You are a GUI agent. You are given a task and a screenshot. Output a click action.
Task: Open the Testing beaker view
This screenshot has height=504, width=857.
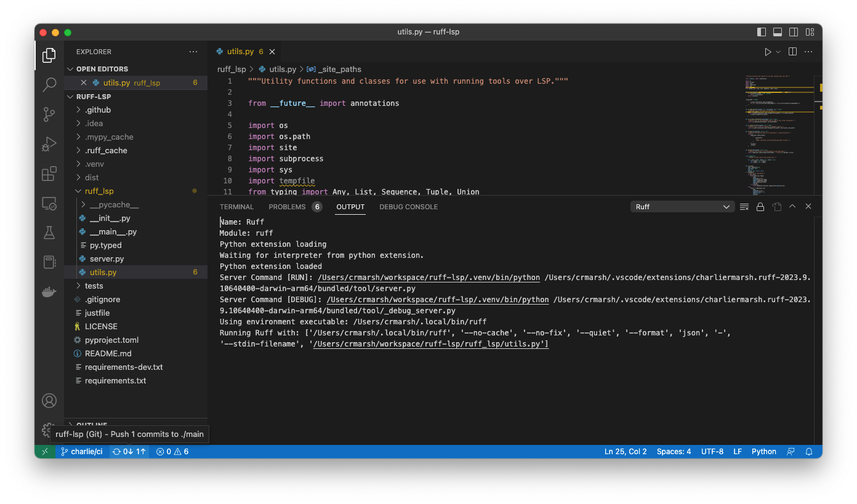point(49,233)
